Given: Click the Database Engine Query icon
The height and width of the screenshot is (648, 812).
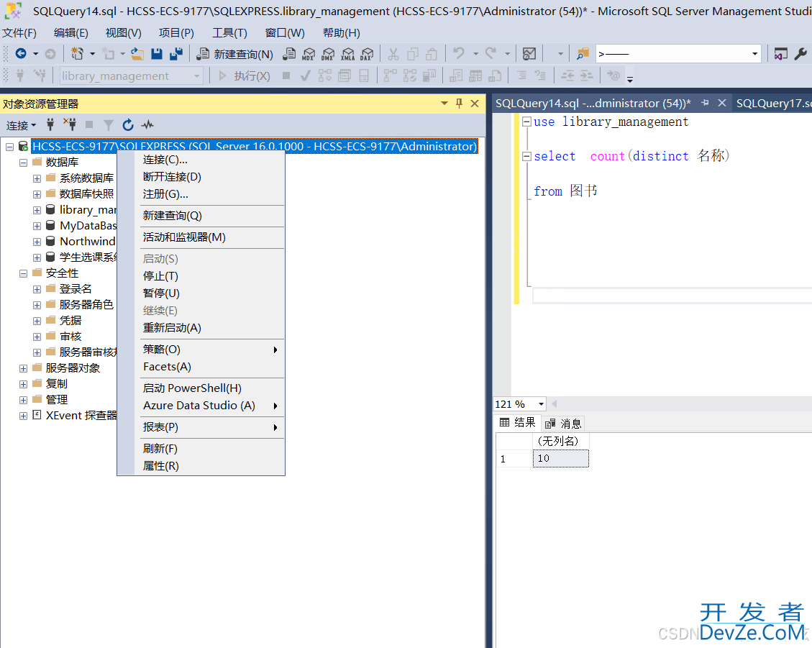Looking at the screenshot, I should [289, 54].
